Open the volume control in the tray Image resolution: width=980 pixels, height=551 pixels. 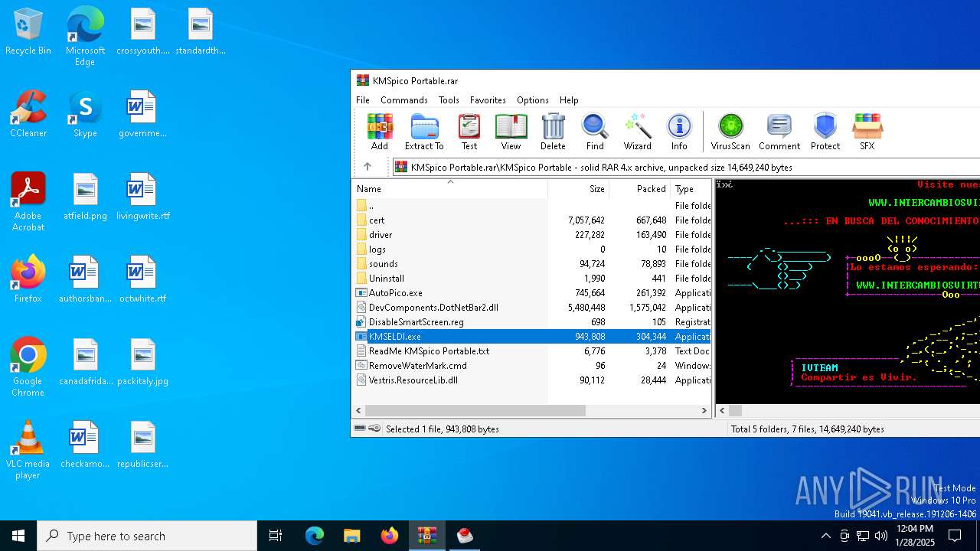tap(881, 536)
